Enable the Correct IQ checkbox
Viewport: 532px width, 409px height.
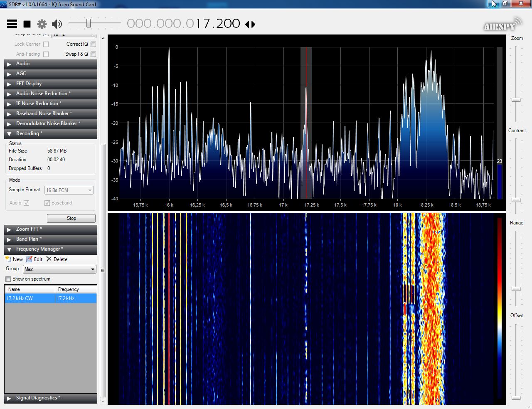[x=93, y=44]
